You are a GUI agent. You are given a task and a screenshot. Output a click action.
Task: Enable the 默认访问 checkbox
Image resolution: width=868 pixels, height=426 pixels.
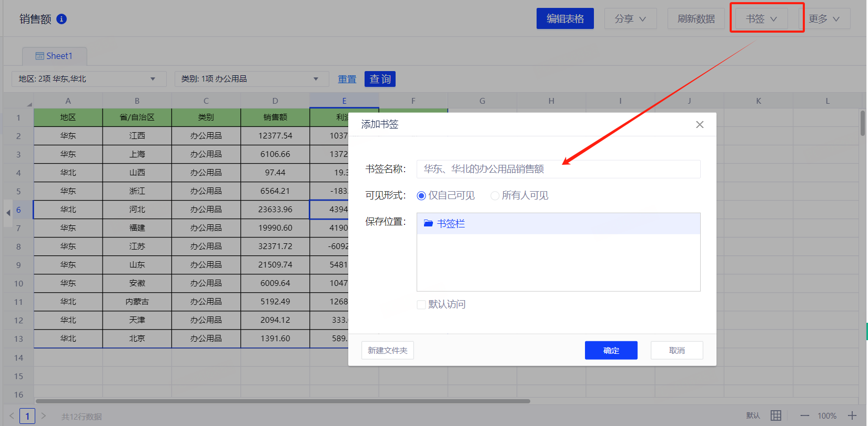(421, 305)
